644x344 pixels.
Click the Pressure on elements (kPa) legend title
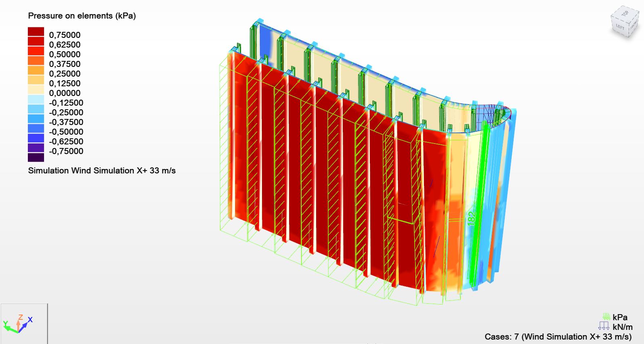point(82,16)
